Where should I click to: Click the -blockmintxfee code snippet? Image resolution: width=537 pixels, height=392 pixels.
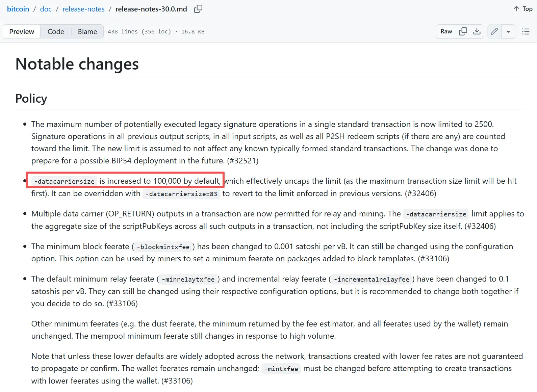(163, 247)
